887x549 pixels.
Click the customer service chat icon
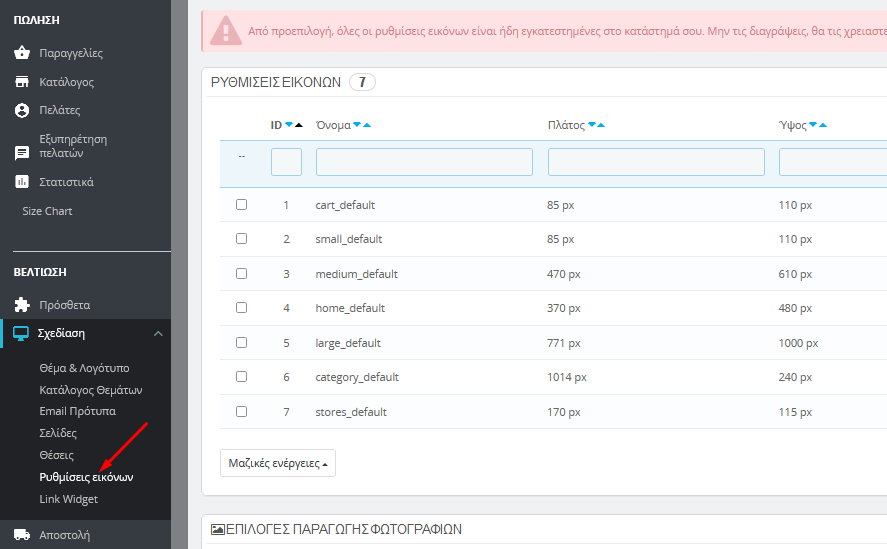[21, 153]
